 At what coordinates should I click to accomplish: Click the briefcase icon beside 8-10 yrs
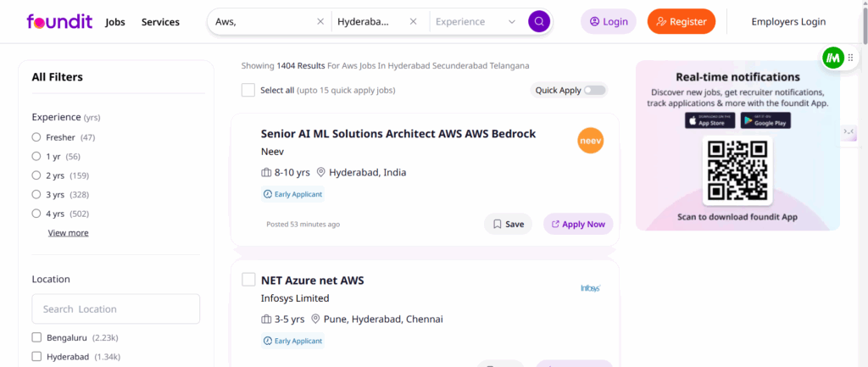pos(266,173)
